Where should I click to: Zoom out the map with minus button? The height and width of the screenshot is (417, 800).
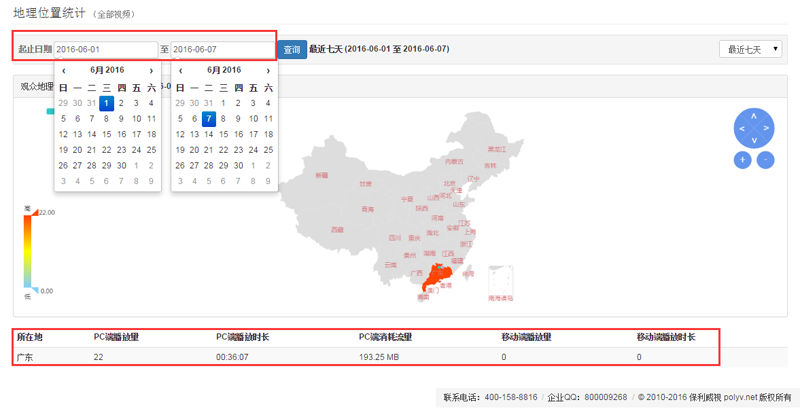[x=765, y=159]
